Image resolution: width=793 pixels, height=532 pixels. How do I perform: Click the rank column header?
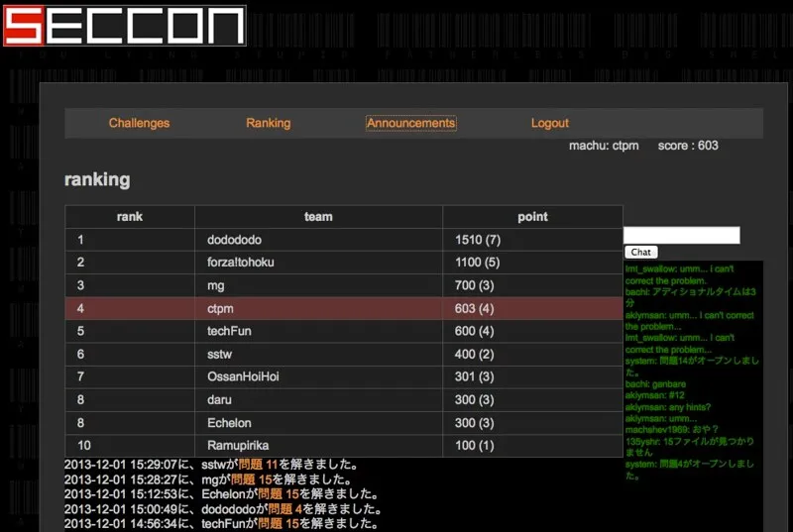click(x=130, y=216)
